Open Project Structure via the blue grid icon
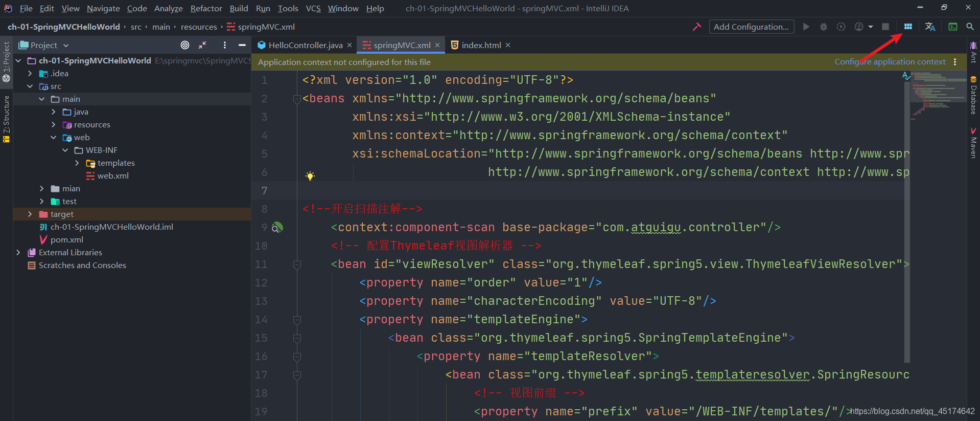This screenshot has width=980, height=421. point(908,27)
